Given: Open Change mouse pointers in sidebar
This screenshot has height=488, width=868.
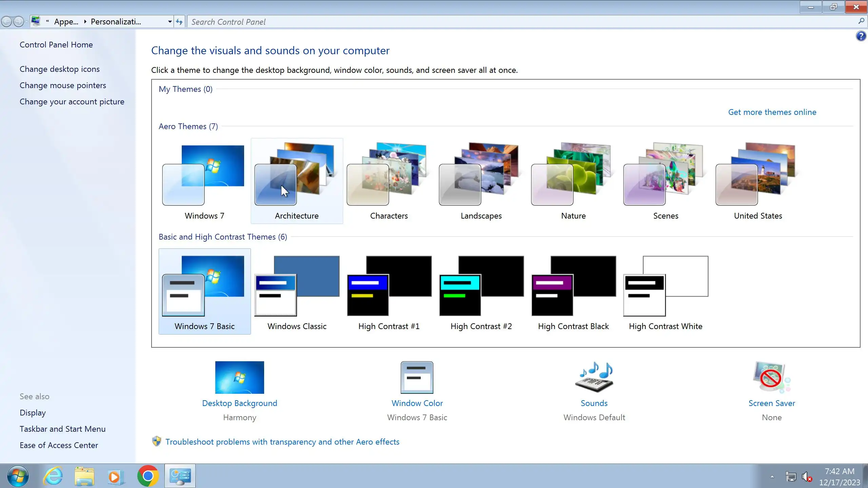Looking at the screenshot, I should [x=63, y=85].
